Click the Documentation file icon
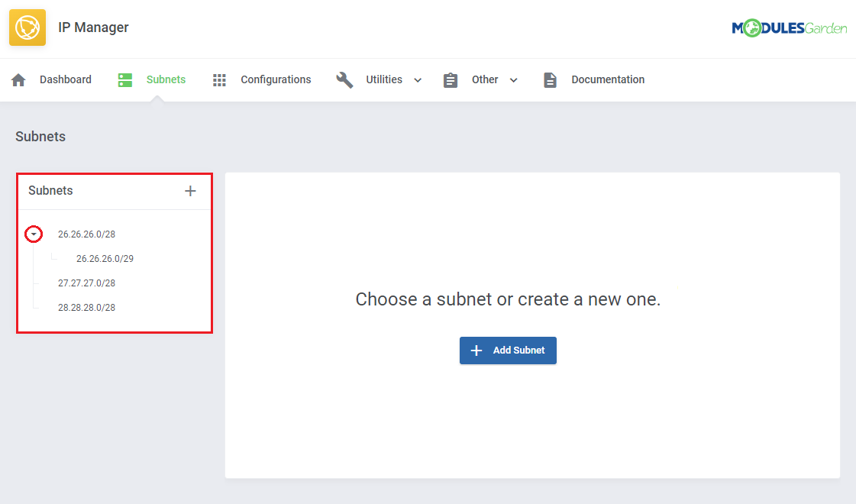The image size is (856, 504). pos(551,80)
